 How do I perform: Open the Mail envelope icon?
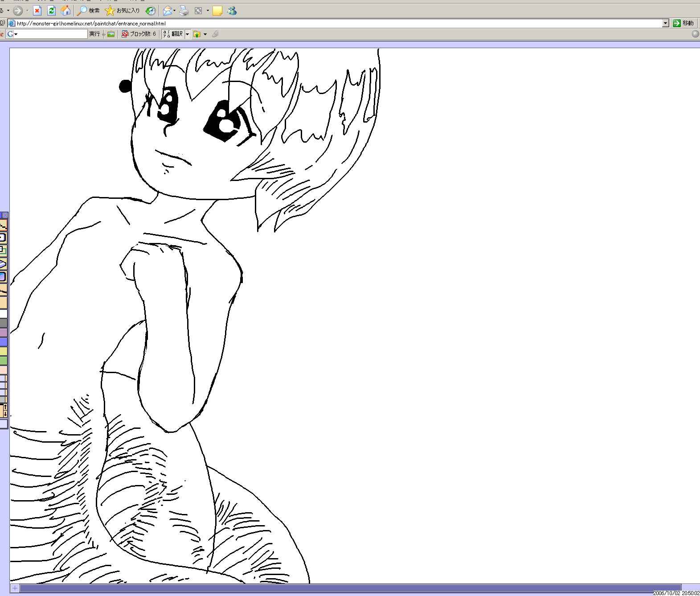click(x=167, y=11)
